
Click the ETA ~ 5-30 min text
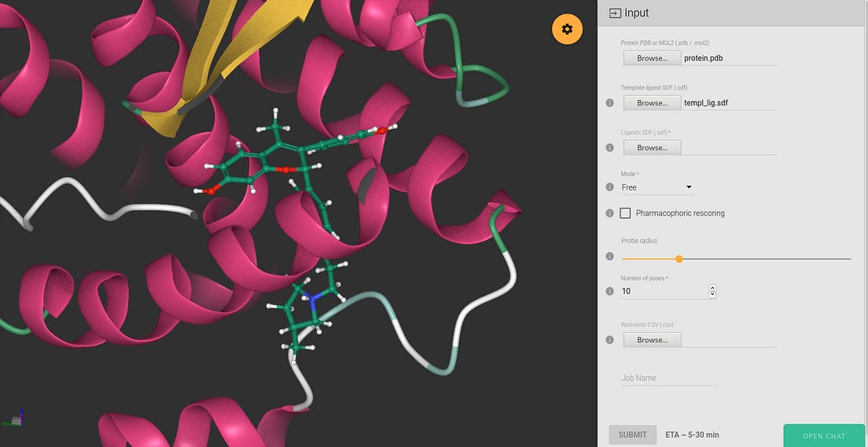(692, 435)
